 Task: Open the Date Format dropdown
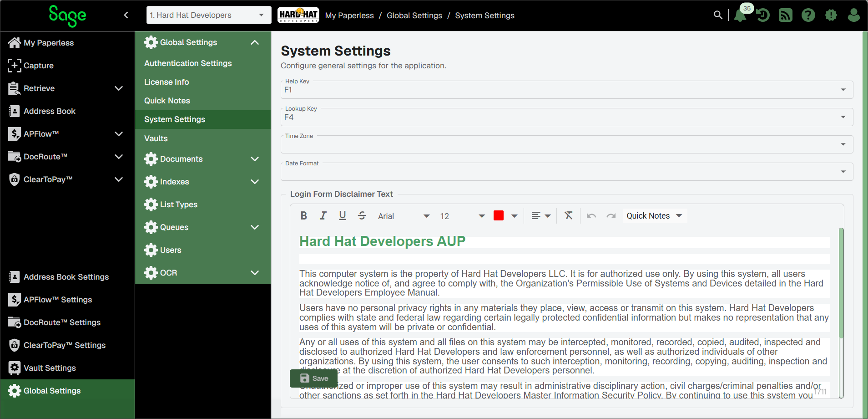click(x=566, y=172)
